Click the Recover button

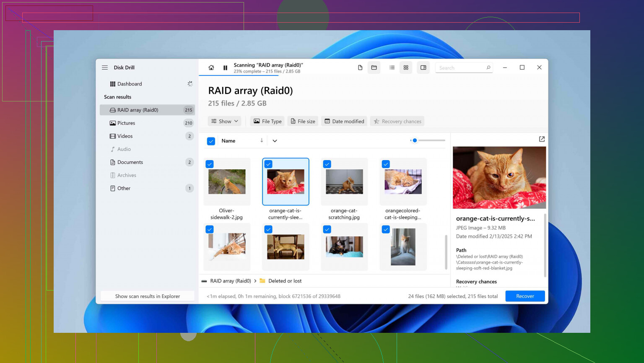[x=525, y=296]
